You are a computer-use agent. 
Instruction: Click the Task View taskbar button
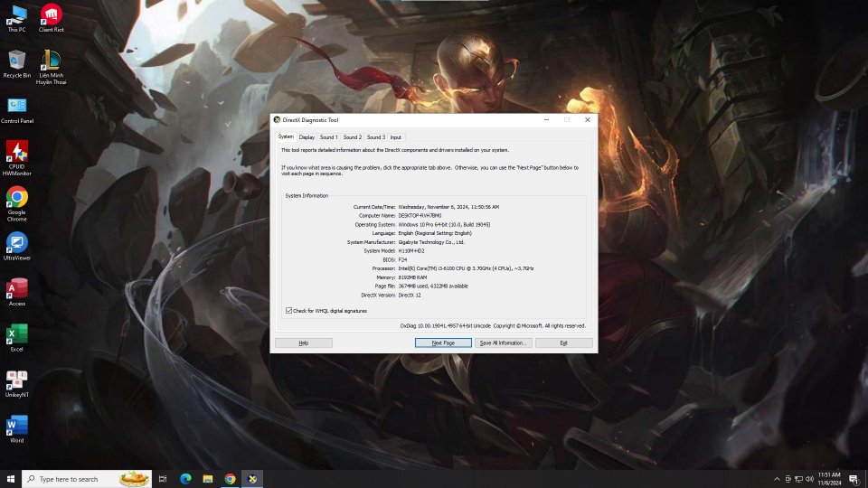[x=163, y=479]
